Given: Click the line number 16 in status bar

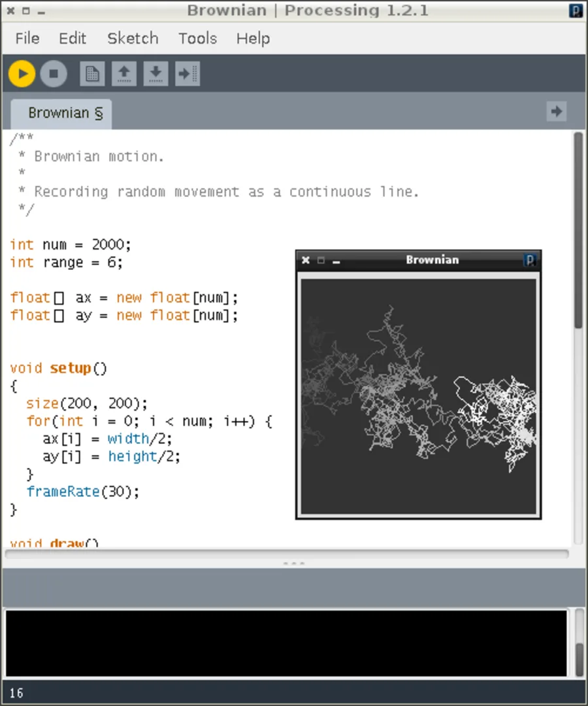Looking at the screenshot, I should 16,693.
